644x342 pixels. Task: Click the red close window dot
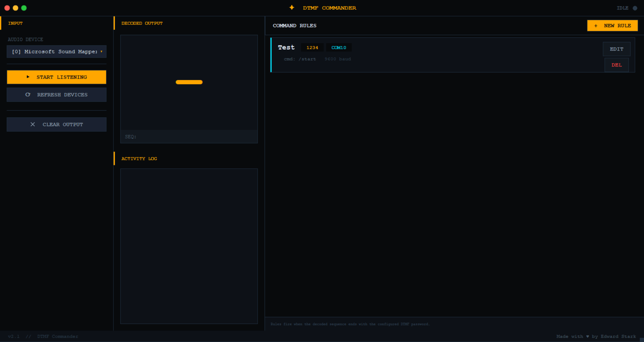pos(7,8)
